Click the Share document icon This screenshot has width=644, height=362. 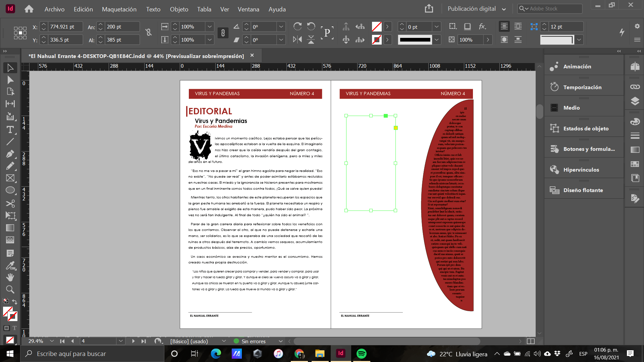[x=429, y=9]
